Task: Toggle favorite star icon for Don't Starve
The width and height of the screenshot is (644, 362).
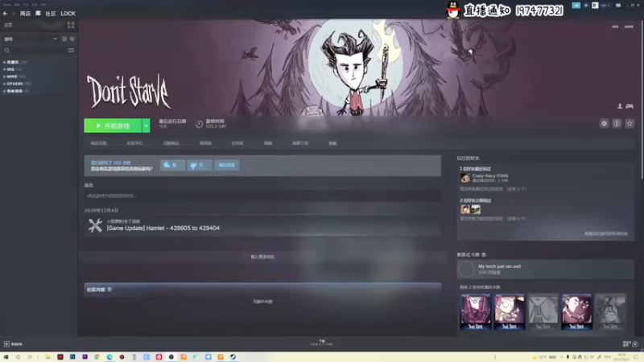Action: click(x=630, y=124)
